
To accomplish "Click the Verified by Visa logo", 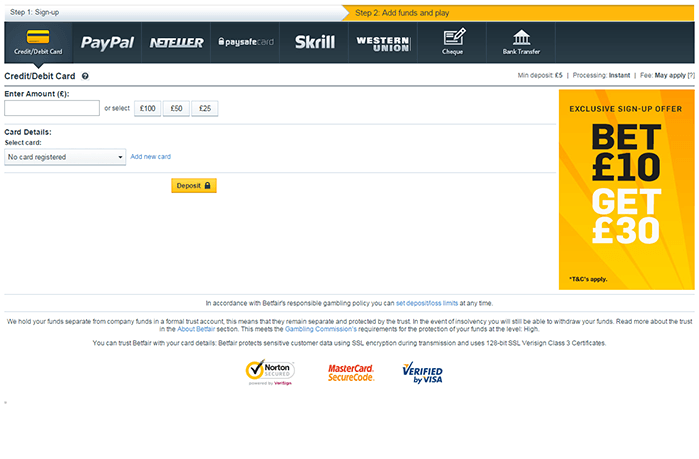I will click(423, 373).
